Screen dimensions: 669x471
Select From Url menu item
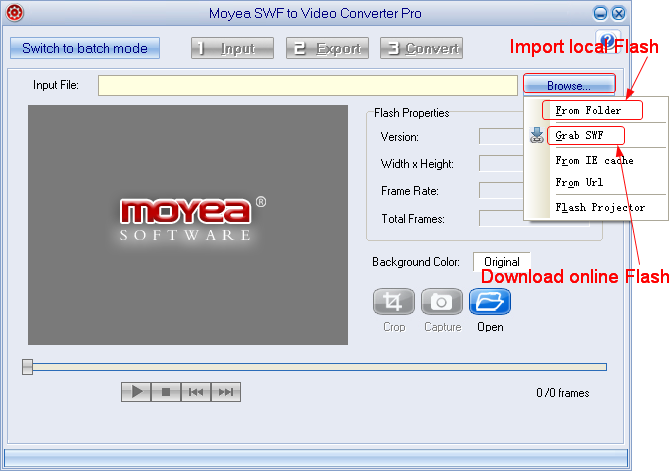(x=579, y=183)
